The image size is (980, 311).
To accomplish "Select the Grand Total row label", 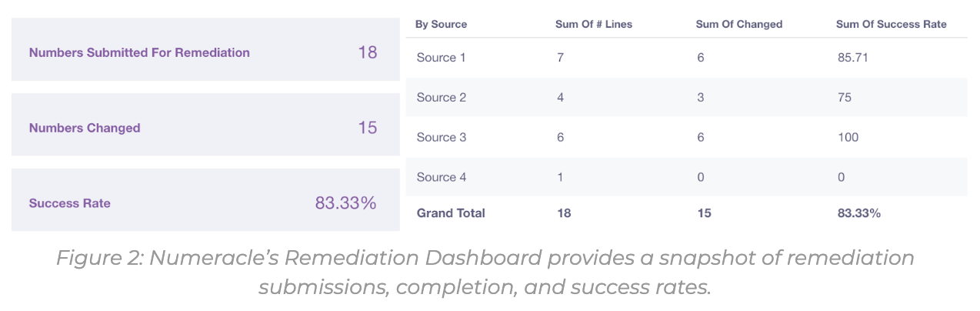I will click(x=451, y=213).
